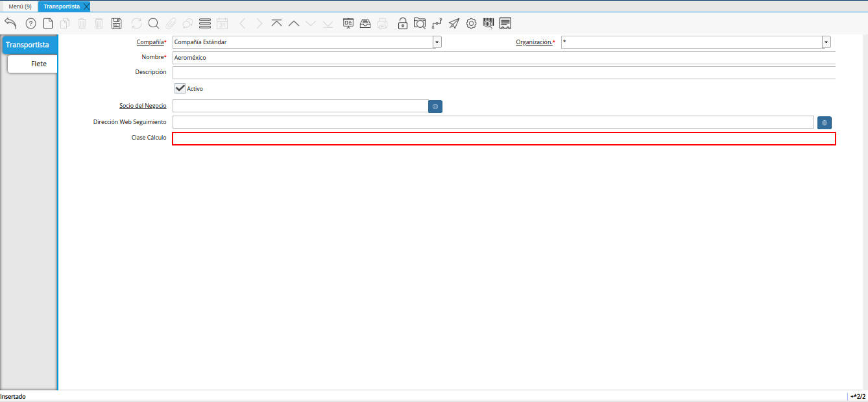Click the Dirección Web Seguimiento globe button
The width and height of the screenshot is (868, 402).
click(825, 122)
